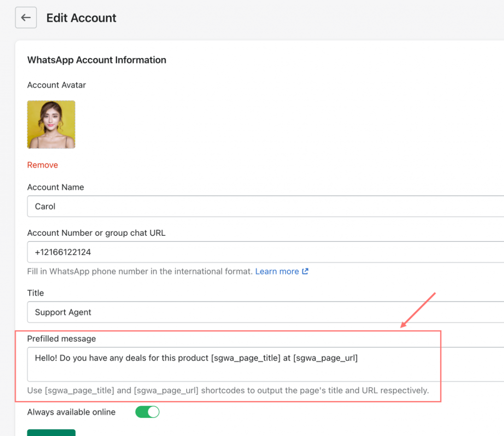Click the green button at the bottom
Image resolution: width=504 pixels, height=436 pixels.
coord(51,432)
